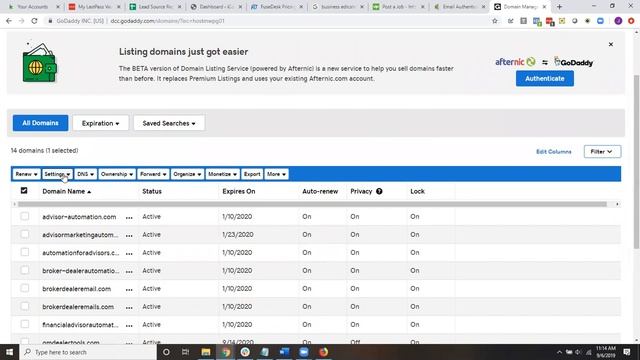Image resolution: width=640 pixels, height=360 pixels.
Task: Open the Monetize dropdown
Action: [222, 174]
